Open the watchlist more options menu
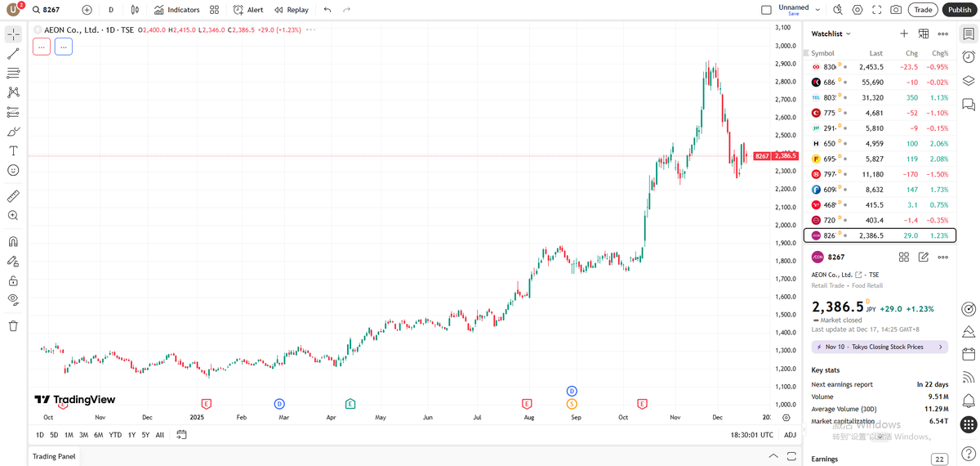Screen dimensions: 980x466 [x=943, y=34]
